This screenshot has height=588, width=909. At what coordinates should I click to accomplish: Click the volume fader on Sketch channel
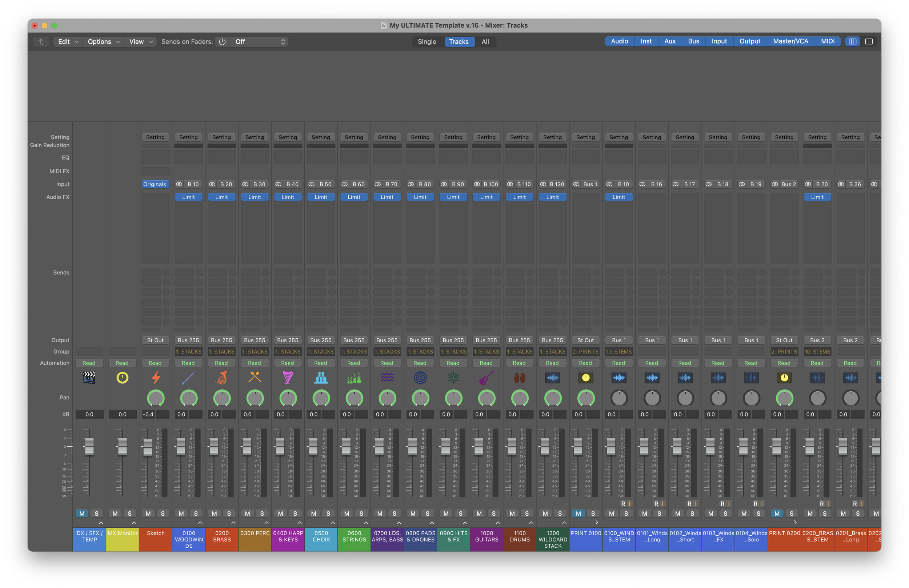[x=147, y=447]
